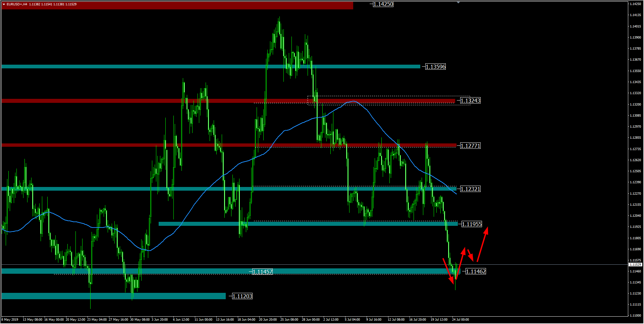Select the teal support band near 1.11203
This screenshot has height=324, width=644.
click(113, 296)
